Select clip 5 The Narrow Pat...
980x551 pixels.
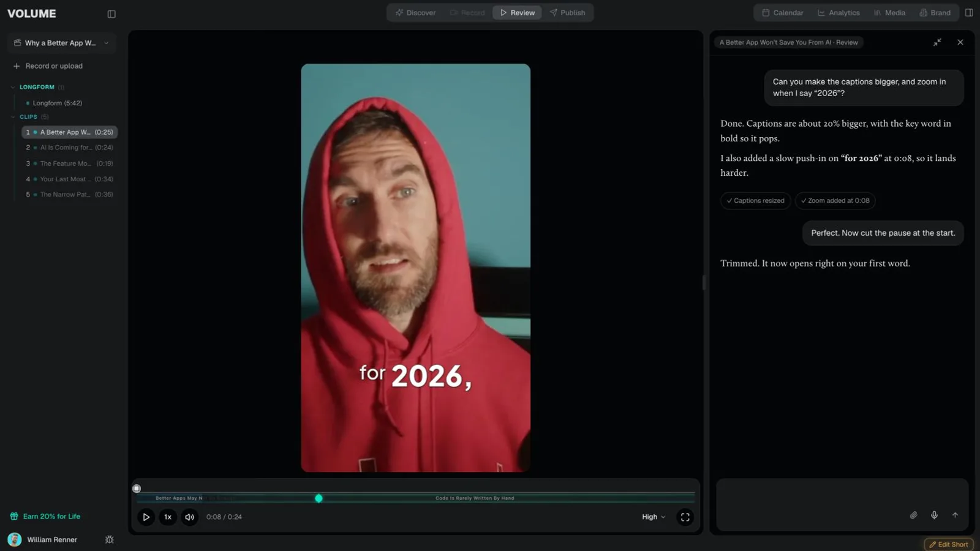(69, 195)
